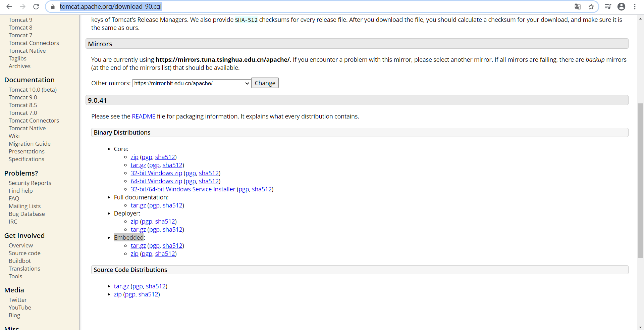Open the Other mirrors dropdown

192,83
